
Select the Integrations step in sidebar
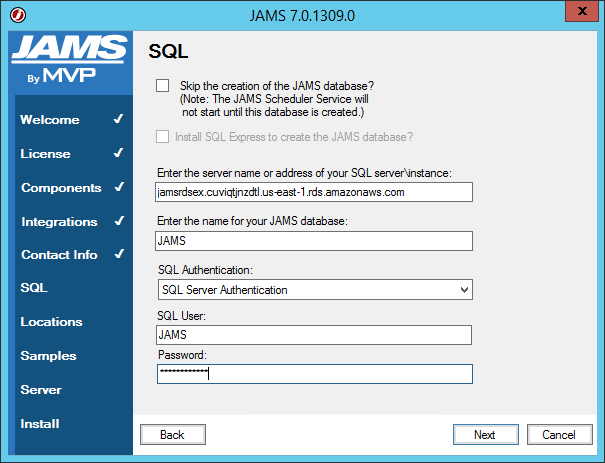[59, 222]
